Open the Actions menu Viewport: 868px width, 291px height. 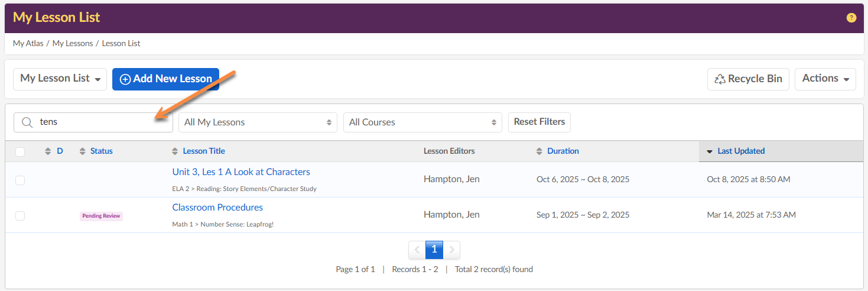click(825, 79)
